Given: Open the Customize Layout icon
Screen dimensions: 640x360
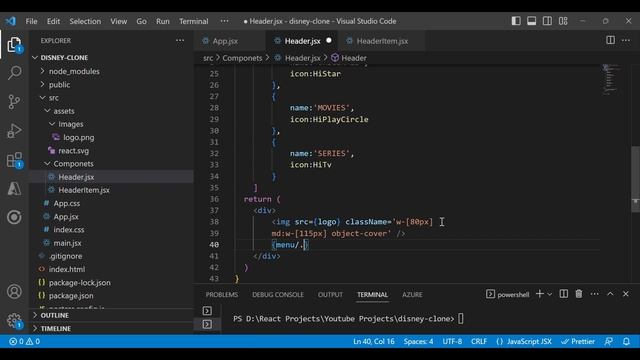Looking at the screenshot, I should [x=563, y=21].
